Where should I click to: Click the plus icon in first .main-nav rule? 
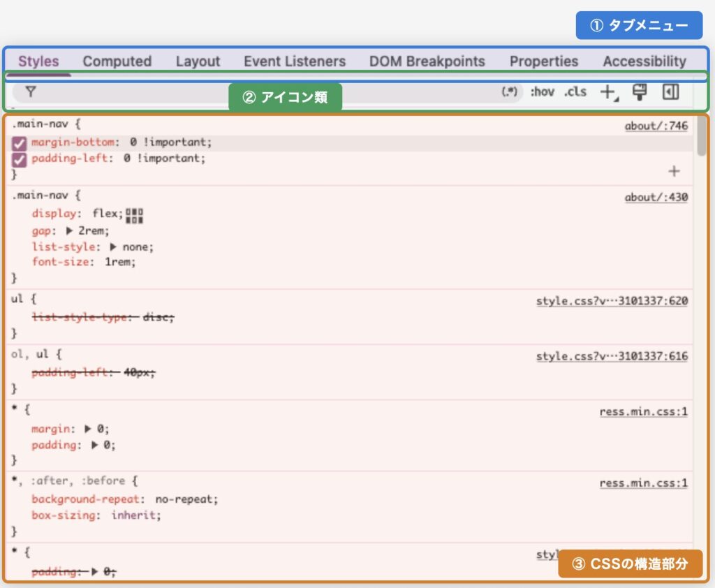674,172
